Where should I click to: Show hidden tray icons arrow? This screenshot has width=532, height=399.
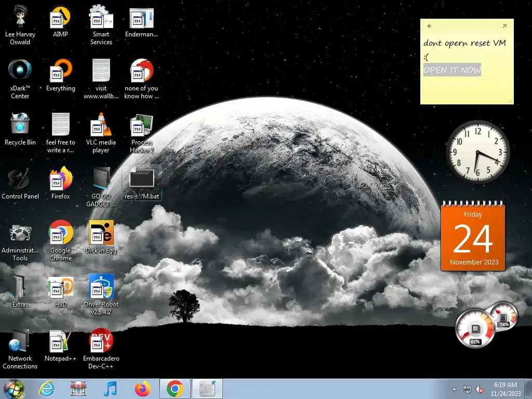(x=454, y=389)
